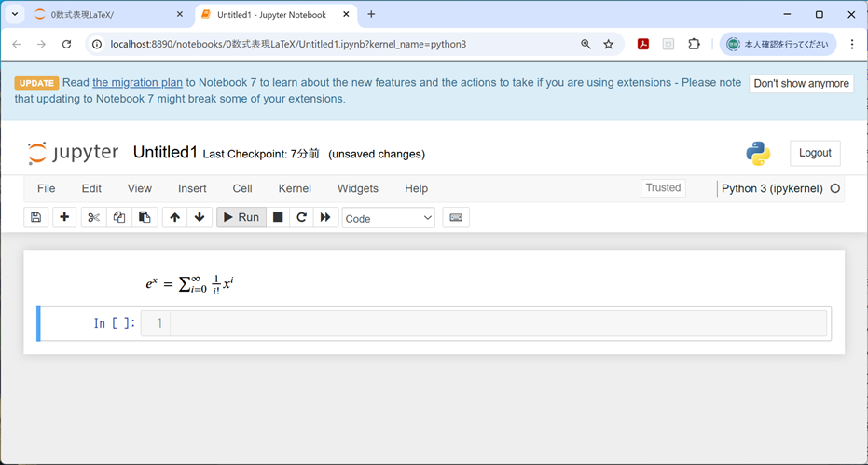Click the kernel idle indicator circle
The image size is (868, 465).
click(x=834, y=189)
